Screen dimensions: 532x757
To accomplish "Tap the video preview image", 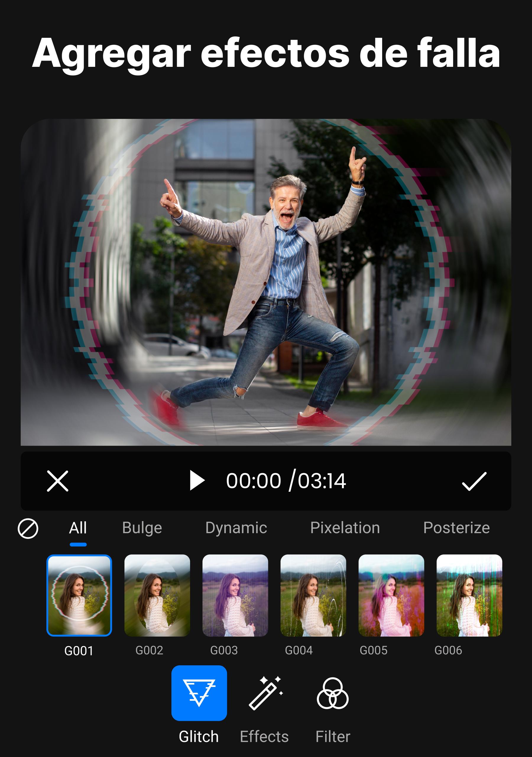I will click(266, 282).
